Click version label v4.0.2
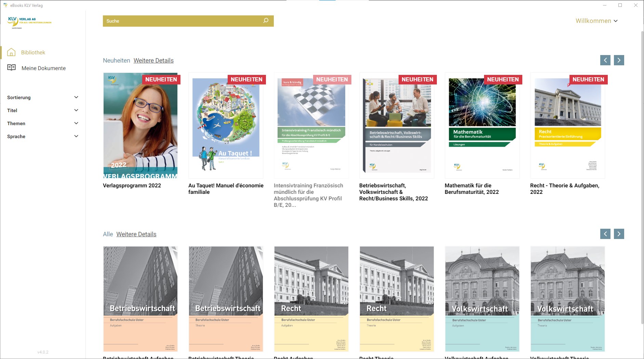Viewport: 644px width, 359px height. [43, 352]
